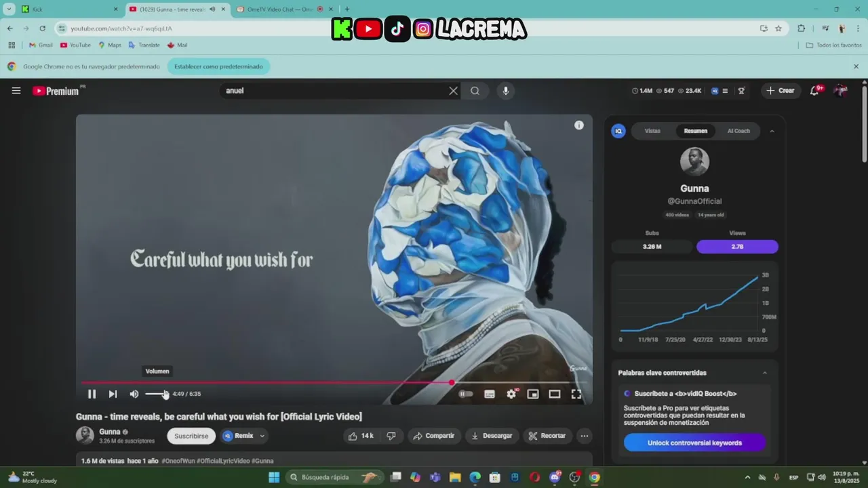Screen dimensions: 868x488
Task: Go to YouTube Premium home logo
Action: tap(56, 91)
